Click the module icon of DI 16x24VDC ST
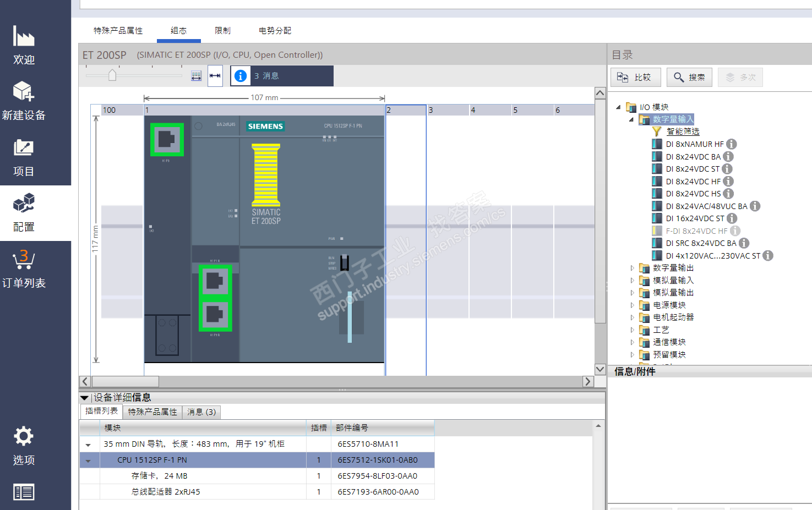The height and width of the screenshot is (510, 812). point(657,218)
